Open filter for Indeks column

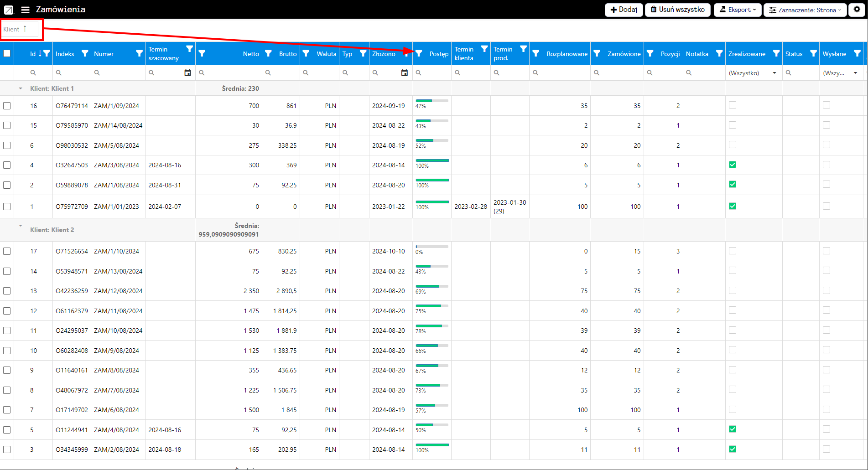84,53
